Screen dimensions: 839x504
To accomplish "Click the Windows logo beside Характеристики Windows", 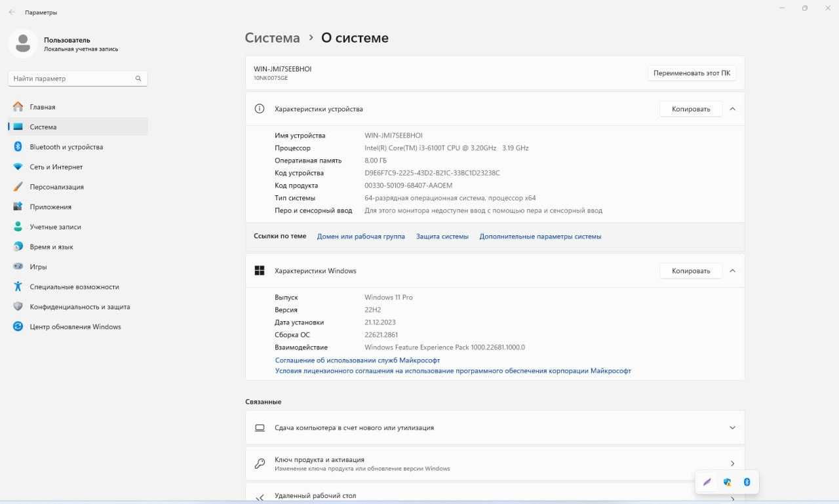I will coord(260,271).
